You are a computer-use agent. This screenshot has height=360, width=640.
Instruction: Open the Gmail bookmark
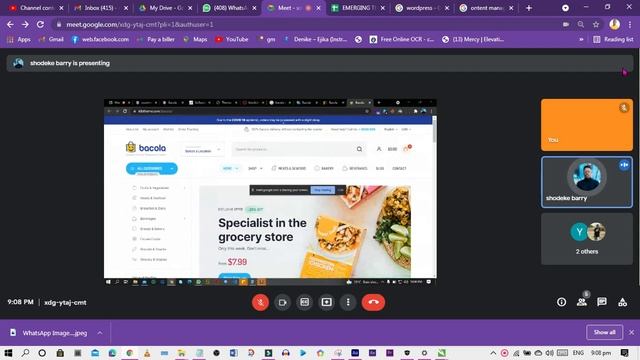51,40
